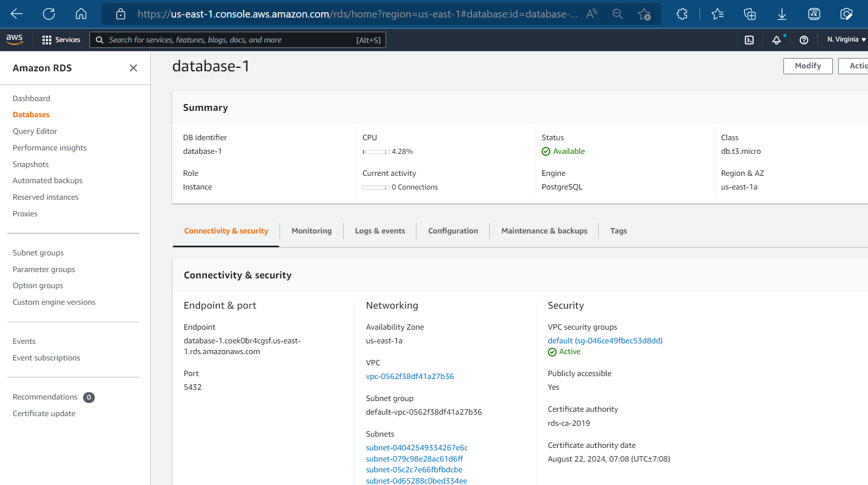868x485 pixels.
Task: Click the browser address bar URL
Action: click(x=357, y=14)
